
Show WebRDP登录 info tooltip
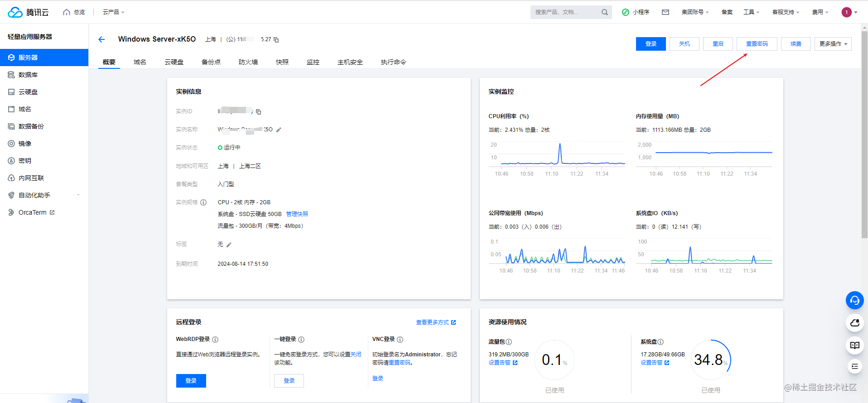pyautogui.click(x=215, y=340)
